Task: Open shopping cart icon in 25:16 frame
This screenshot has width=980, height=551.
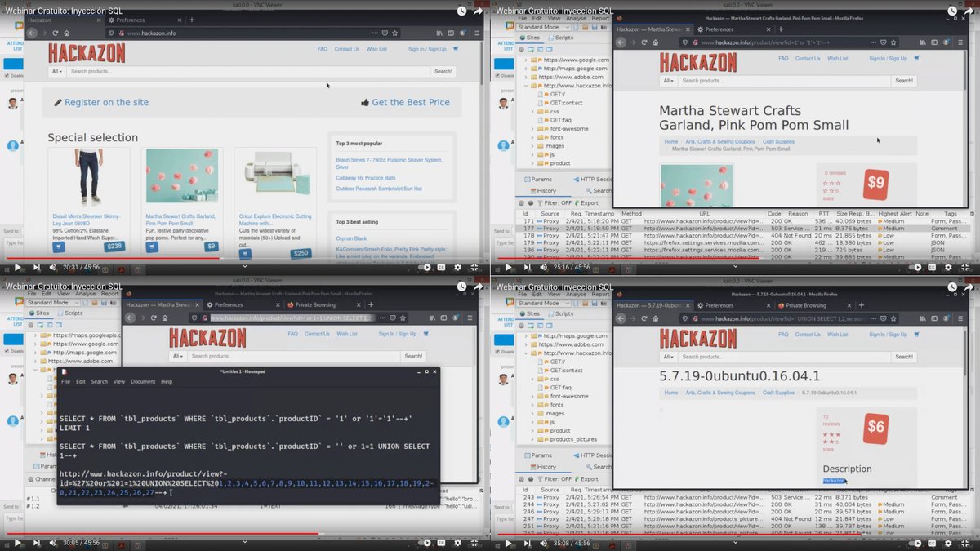Action: (x=916, y=59)
